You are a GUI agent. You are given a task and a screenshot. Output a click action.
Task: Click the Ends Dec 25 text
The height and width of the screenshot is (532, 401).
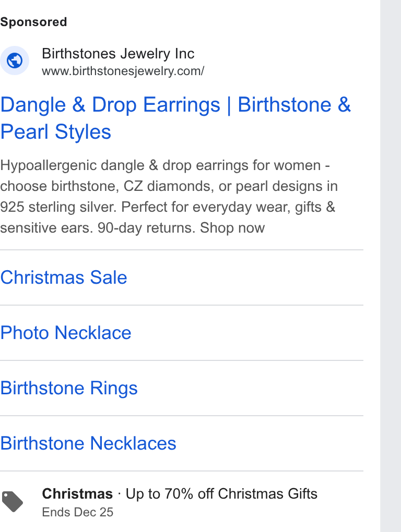(77, 512)
